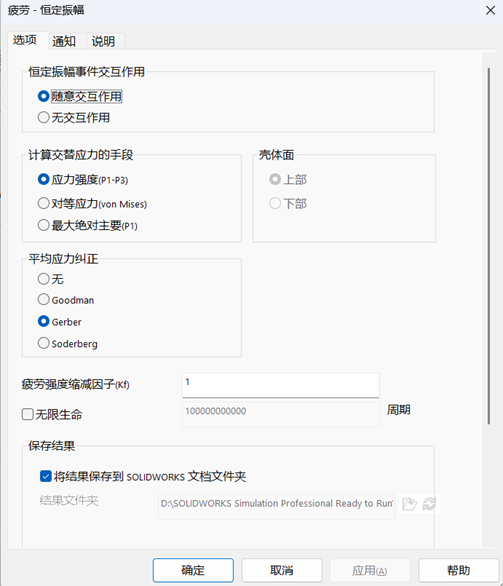Image resolution: width=503 pixels, height=586 pixels.
Task: Choose Soderberg mean stress correction
Action: pyautogui.click(x=68, y=343)
